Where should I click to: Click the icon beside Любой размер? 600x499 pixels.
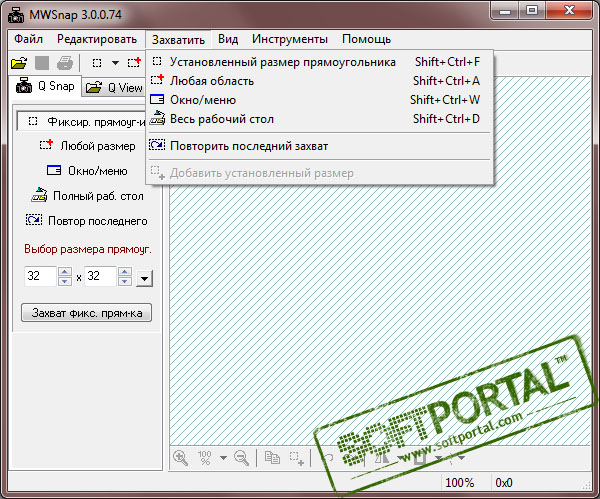pyautogui.click(x=46, y=145)
